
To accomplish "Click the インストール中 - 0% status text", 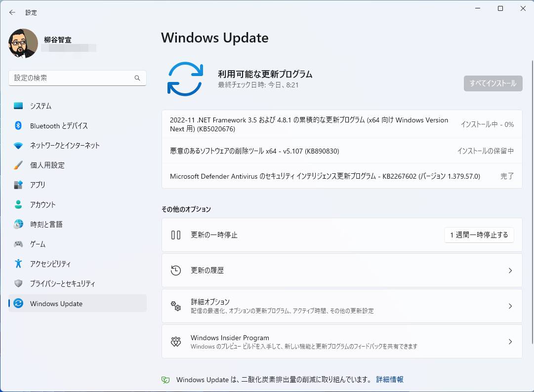I will click(x=487, y=124).
